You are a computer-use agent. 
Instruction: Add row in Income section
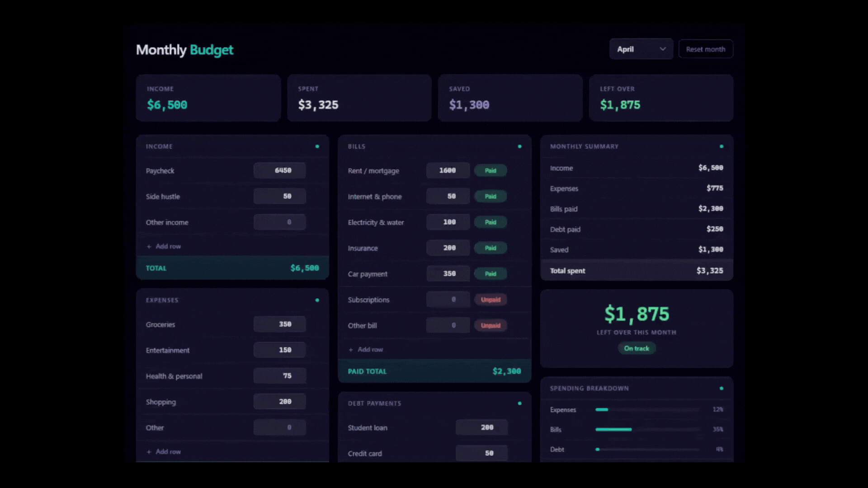[x=164, y=246]
